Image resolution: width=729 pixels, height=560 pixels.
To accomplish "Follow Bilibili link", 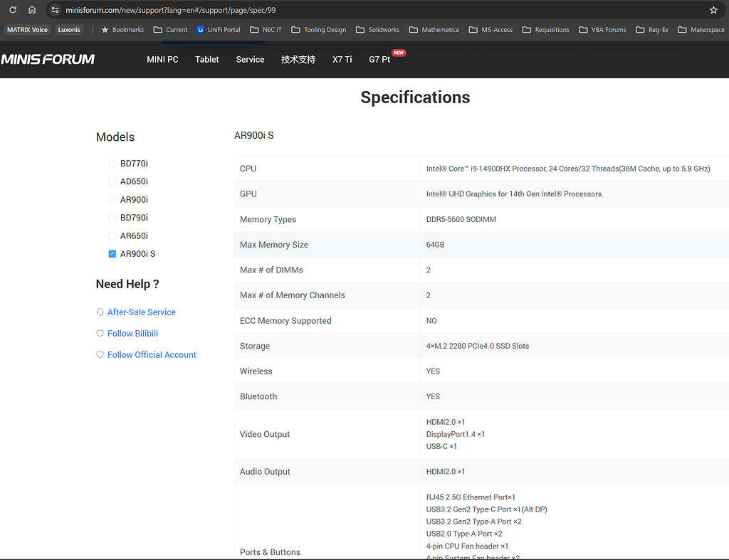I will tap(132, 334).
